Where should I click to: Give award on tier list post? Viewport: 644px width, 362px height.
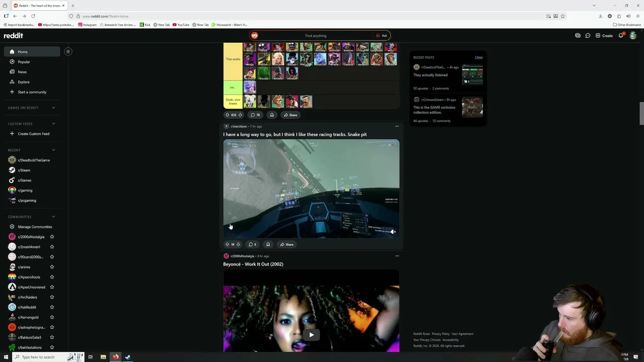(x=272, y=115)
